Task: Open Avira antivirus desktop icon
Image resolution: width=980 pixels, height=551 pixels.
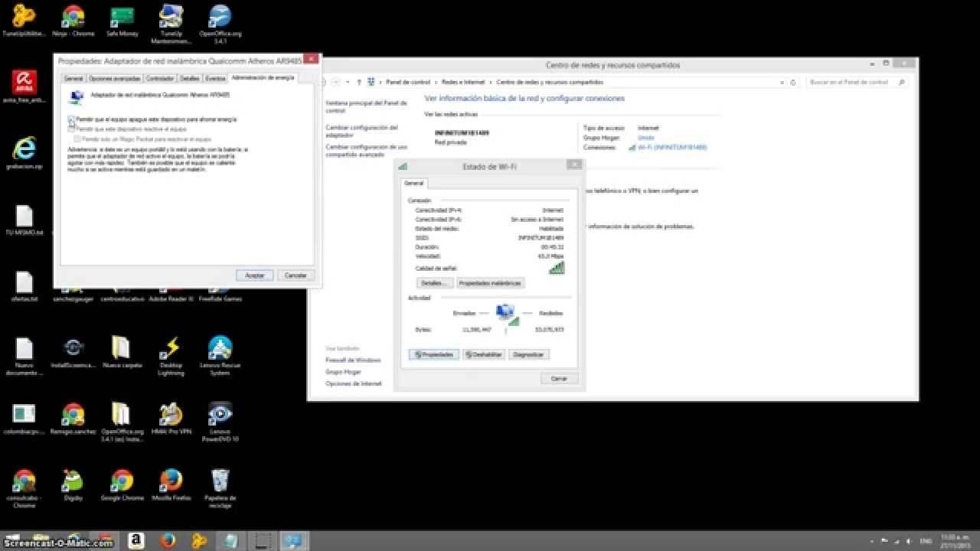Action: 24,83
